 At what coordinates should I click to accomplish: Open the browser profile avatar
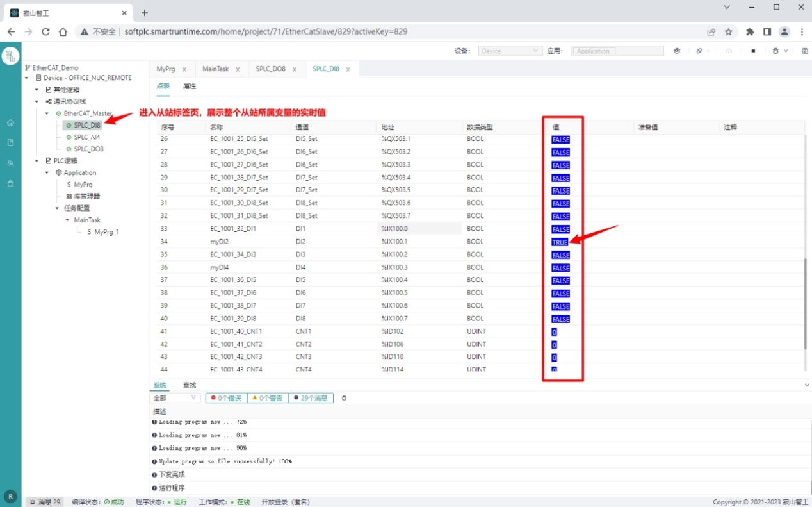point(784,31)
